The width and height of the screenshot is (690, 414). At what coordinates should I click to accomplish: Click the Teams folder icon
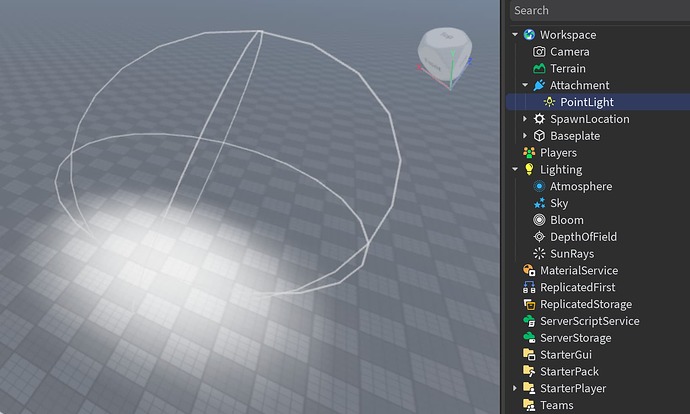tap(529, 405)
